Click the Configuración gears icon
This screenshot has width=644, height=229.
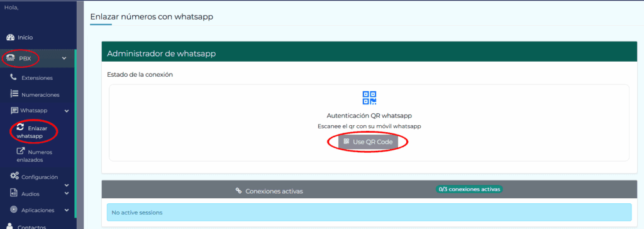[x=14, y=176]
